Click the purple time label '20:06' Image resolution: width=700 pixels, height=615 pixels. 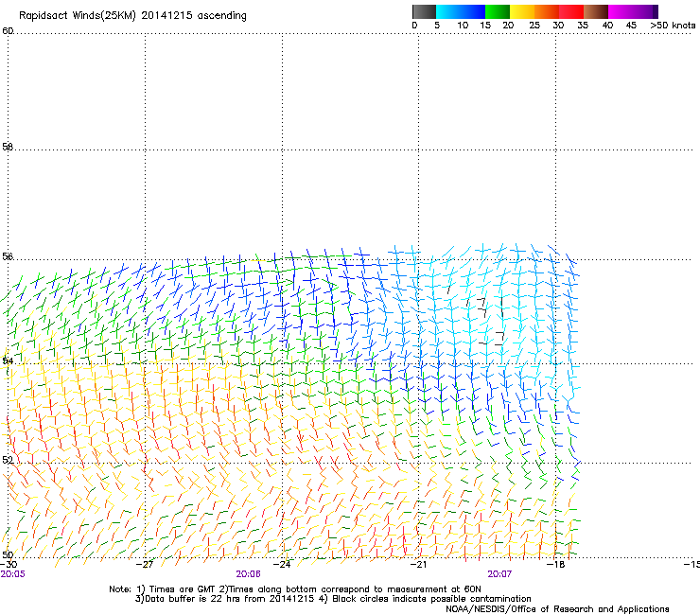(x=248, y=574)
